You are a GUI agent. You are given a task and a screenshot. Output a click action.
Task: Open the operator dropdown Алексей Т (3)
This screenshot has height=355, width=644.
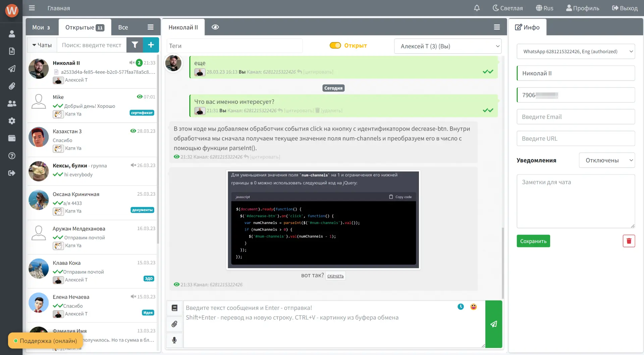[x=447, y=46]
